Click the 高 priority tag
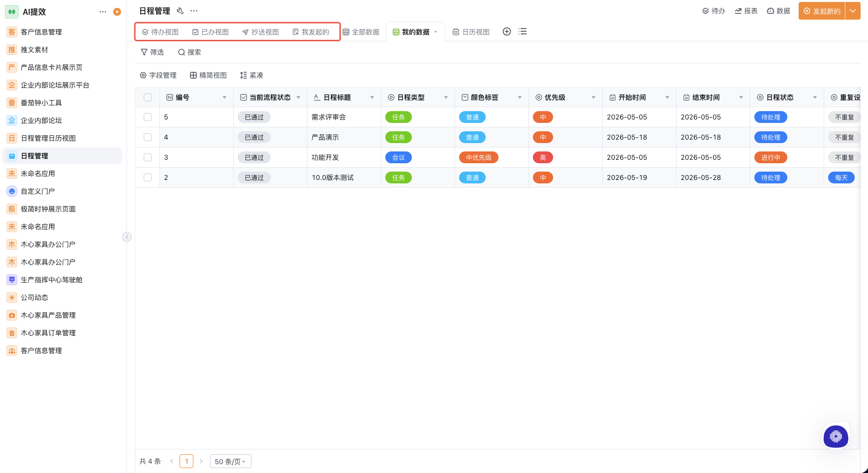Image resolution: width=868 pixels, height=473 pixels. (543, 157)
